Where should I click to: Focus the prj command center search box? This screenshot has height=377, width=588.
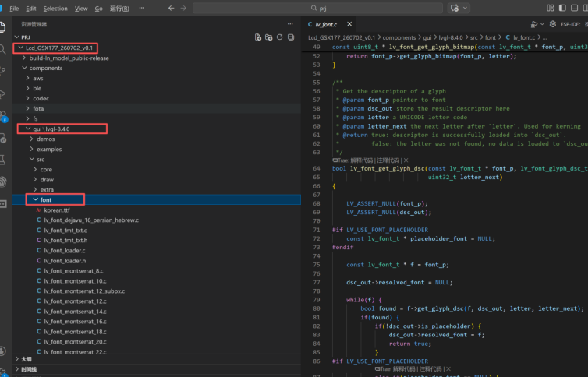317,8
